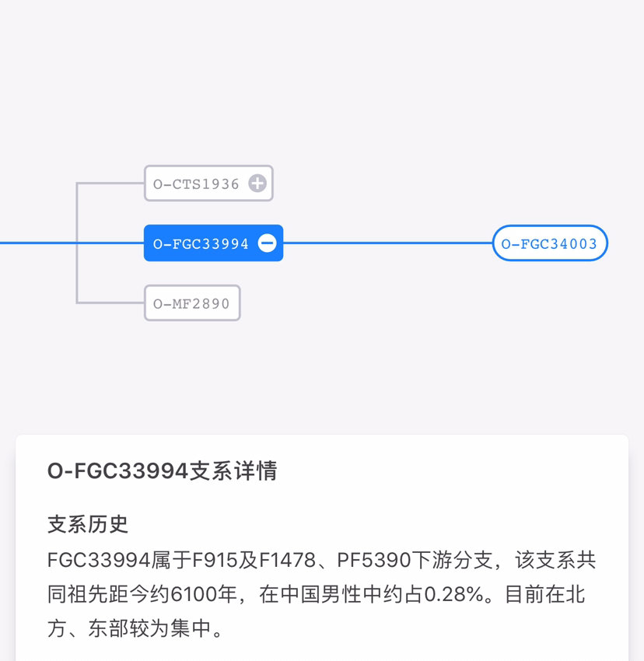The image size is (644, 661).
Task: Select the highlighted O-FGC33994 node label
Action: coord(201,243)
